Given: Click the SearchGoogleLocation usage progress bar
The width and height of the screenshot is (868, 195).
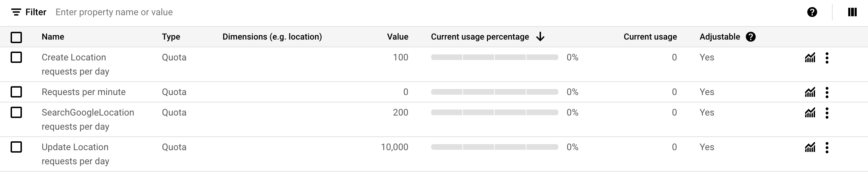Looking at the screenshot, I should (x=494, y=113).
